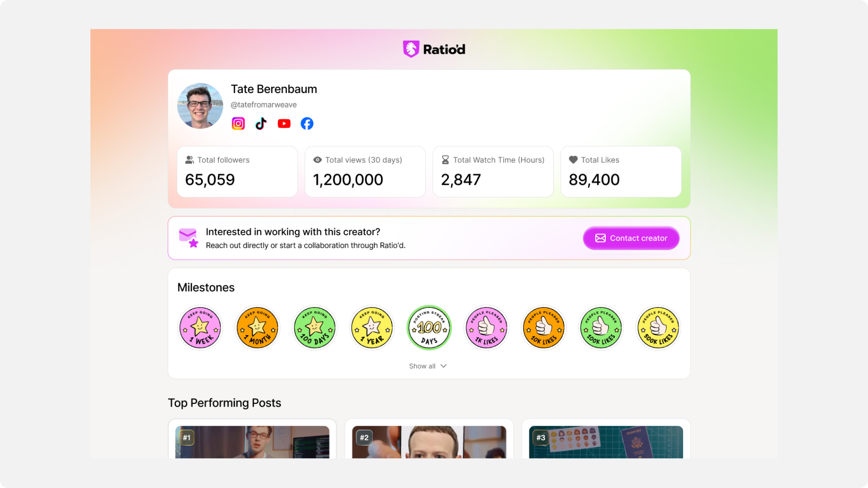Open the Instagram profile icon

[x=238, y=123]
